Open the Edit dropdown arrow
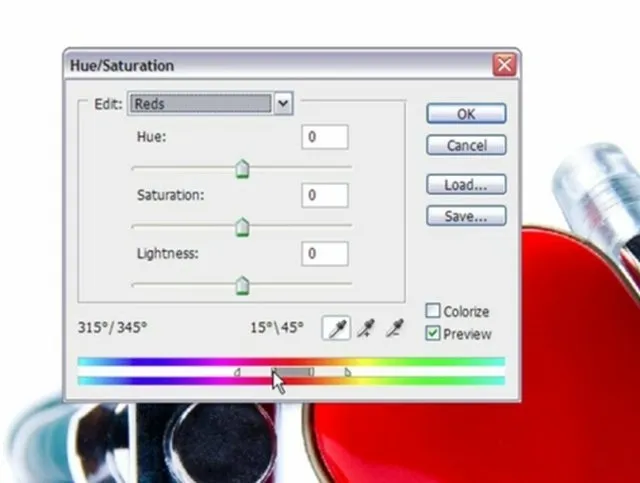 [x=283, y=103]
